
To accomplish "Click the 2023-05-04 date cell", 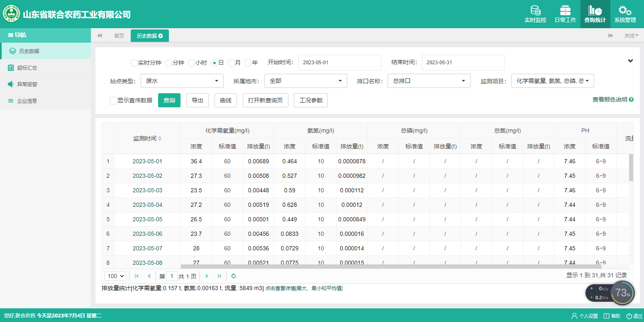I will (147, 205).
